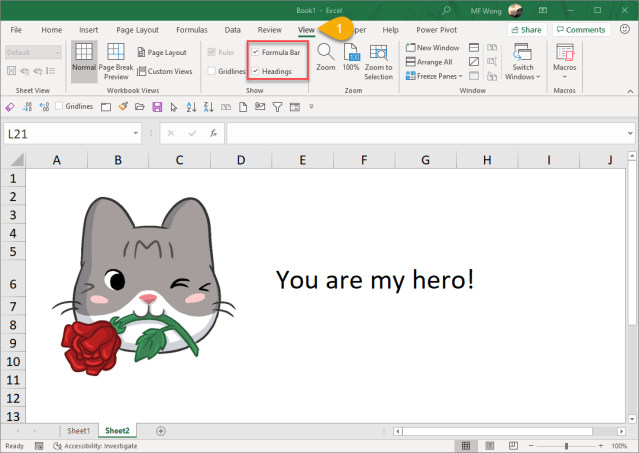639x453 pixels.
Task: Open Ribbon Display Options in title bar
Action: coord(543,10)
